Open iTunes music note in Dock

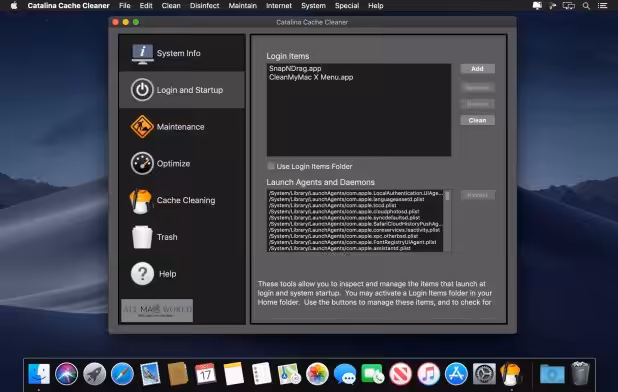pos(428,373)
